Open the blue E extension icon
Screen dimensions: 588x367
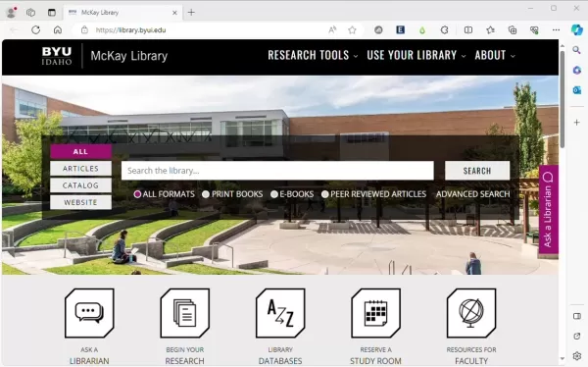point(400,30)
